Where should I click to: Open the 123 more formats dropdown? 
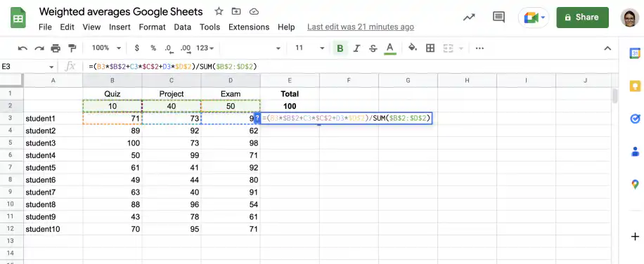[x=205, y=48]
